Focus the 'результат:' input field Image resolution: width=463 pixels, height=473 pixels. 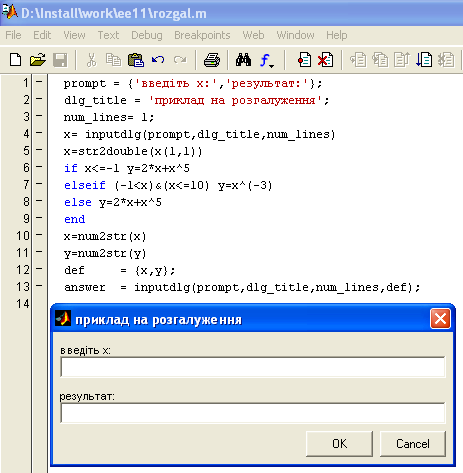(253, 413)
